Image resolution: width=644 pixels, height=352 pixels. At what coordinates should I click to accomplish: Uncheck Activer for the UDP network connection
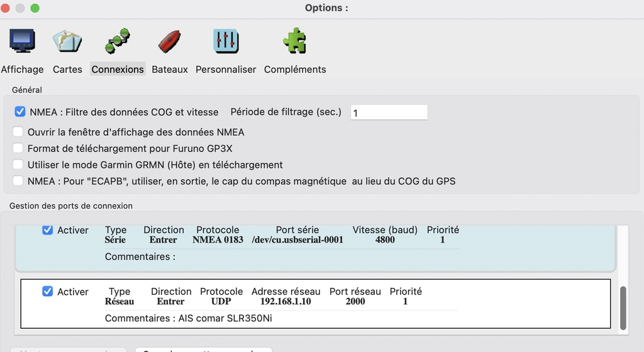click(x=47, y=291)
